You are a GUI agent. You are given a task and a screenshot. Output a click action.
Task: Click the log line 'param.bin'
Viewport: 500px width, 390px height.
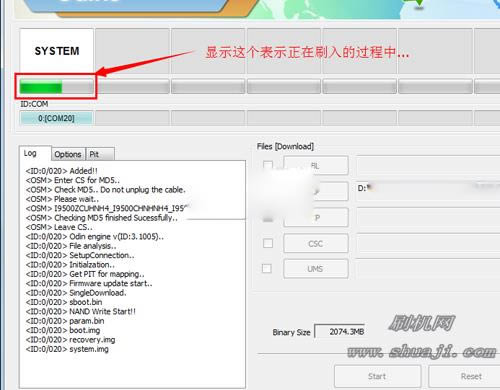click(x=65, y=321)
